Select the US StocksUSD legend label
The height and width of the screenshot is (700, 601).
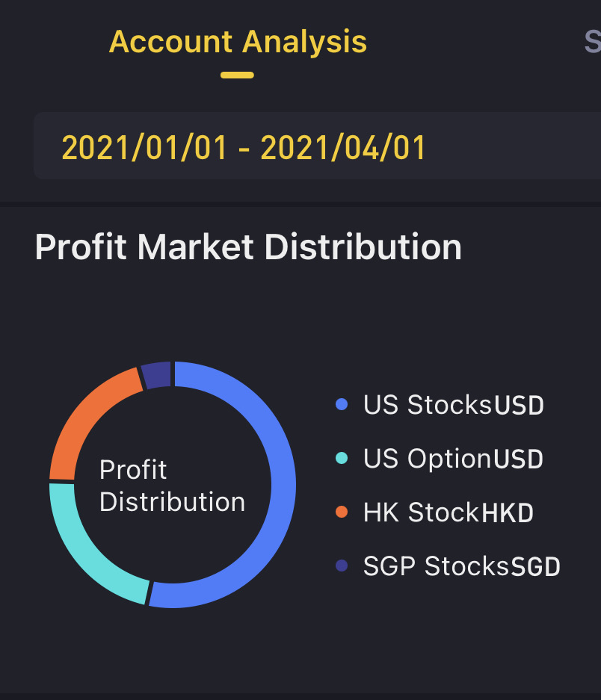pyautogui.click(x=454, y=405)
